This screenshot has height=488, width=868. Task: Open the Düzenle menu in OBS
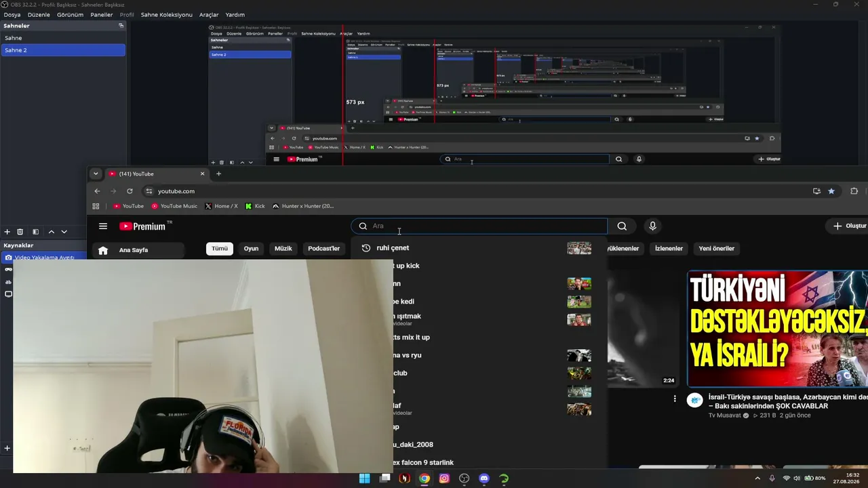39,14
